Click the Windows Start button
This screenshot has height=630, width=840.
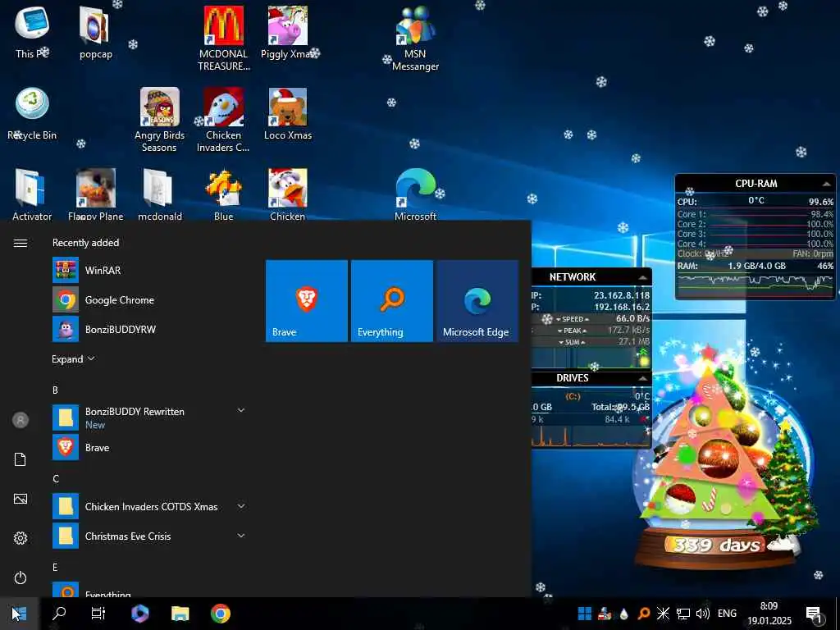(20, 614)
